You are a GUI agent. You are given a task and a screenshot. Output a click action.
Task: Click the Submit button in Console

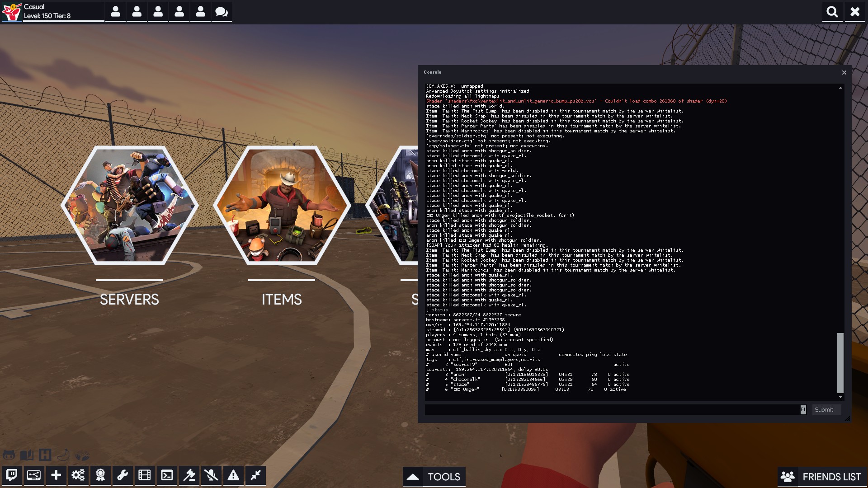[x=826, y=410]
